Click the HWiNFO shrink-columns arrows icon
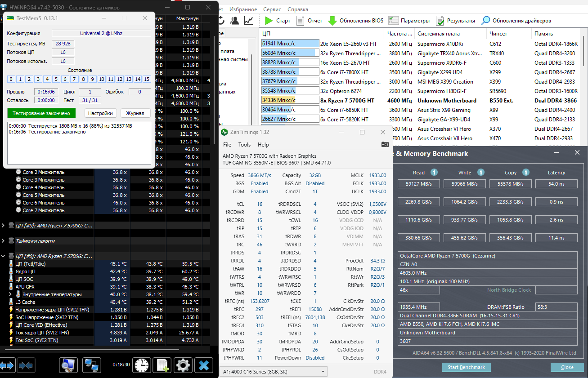Viewport: 588px width, 378px height. pyautogui.click(x=26, y=365)
